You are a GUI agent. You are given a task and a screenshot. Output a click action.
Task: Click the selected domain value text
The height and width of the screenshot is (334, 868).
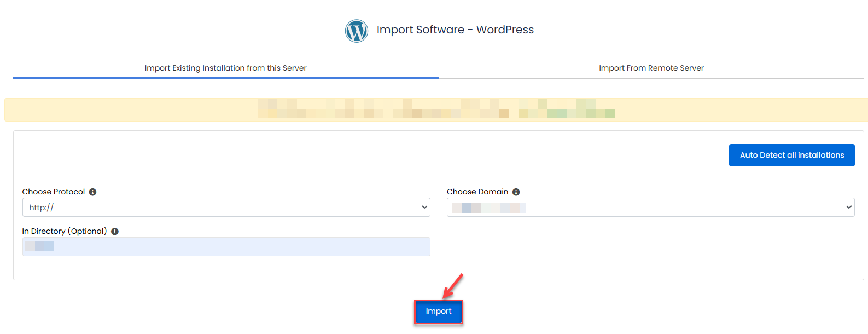(489, 208)
